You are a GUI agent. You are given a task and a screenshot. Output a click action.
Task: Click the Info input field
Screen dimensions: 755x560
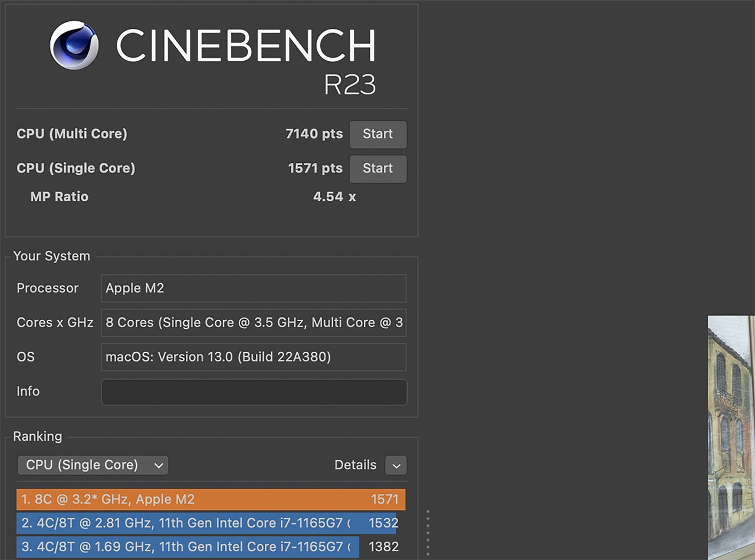(x=254, y=392)
